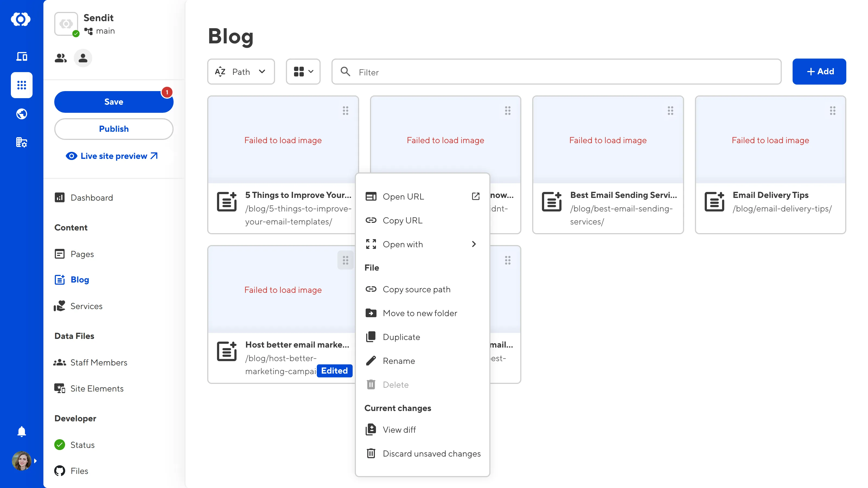The width and height of the screenshot is (868, 488).
Task: Click the notifications bell icon
Action: (x=22, y=431)
